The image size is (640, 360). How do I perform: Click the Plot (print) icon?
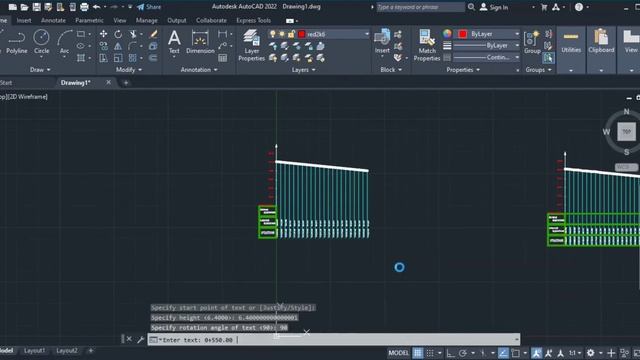pos(84,7)
